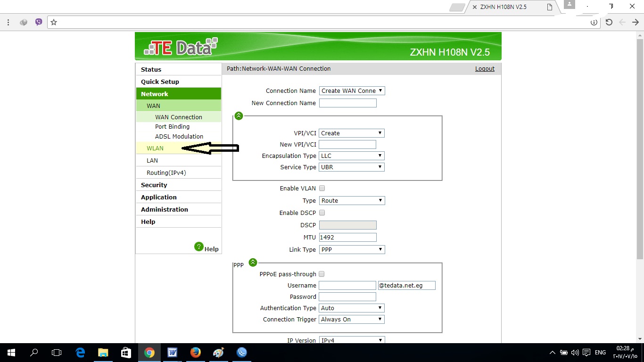Open a new browser tab
The height and width of the screenshot is (362, 644).
[457, 7]
